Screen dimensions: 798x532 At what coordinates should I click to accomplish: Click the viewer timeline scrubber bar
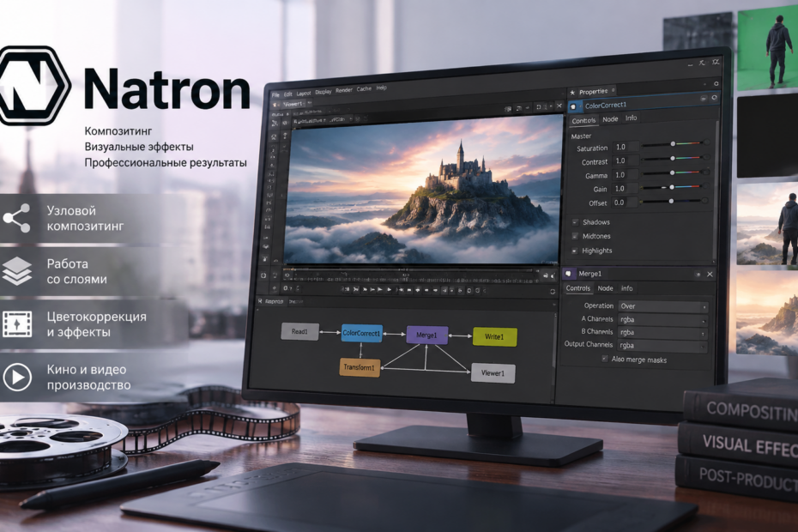[412, 275]
